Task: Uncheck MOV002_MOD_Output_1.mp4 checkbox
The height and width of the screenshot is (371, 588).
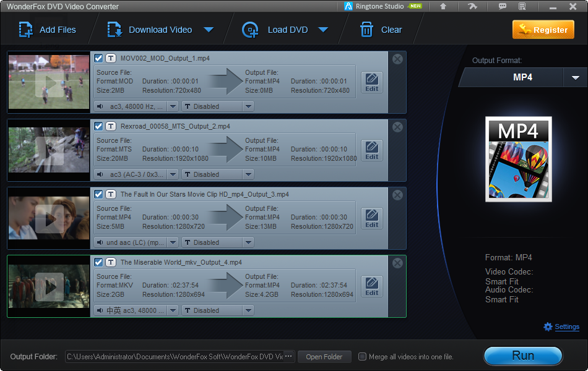Action: (x=98, y=58)
